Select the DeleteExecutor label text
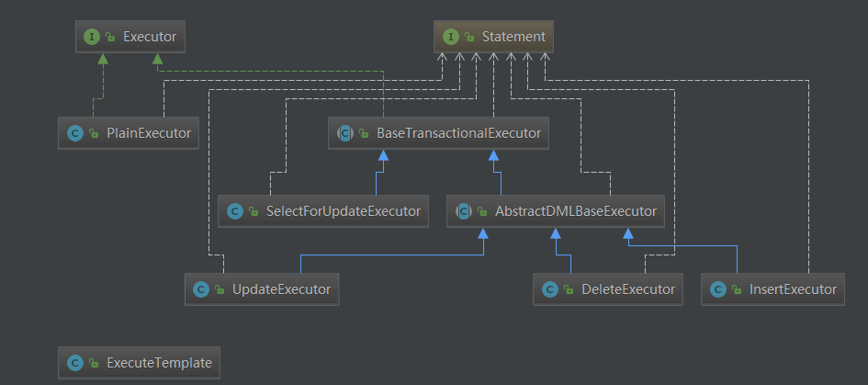The image size is (868, 385). (x=628, y=289)
